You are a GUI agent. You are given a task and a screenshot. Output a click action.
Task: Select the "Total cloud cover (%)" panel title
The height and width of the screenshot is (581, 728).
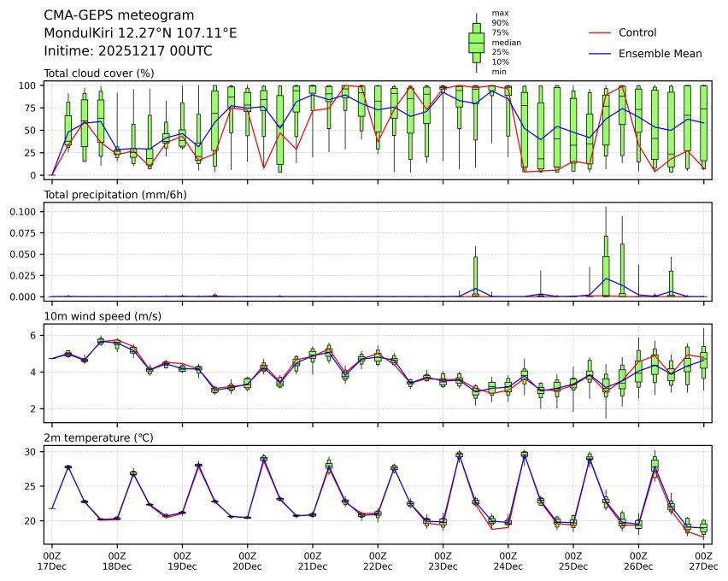coord(99,73)
